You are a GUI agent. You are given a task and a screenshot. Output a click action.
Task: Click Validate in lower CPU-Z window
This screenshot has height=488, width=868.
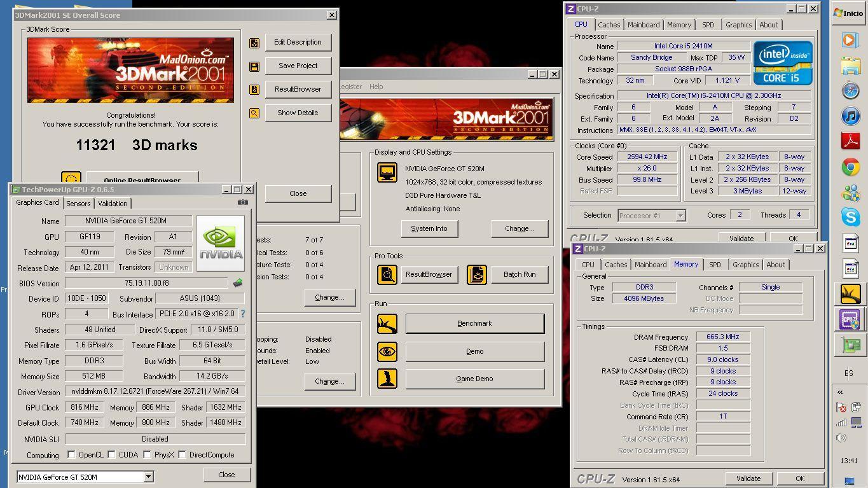click(748, 478)
